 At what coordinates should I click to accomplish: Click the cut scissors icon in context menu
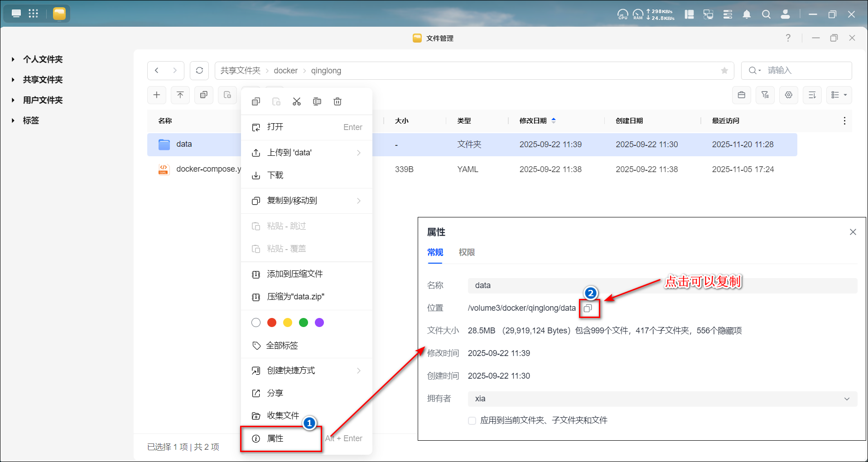pyautogui.click(x=297, y=101)
